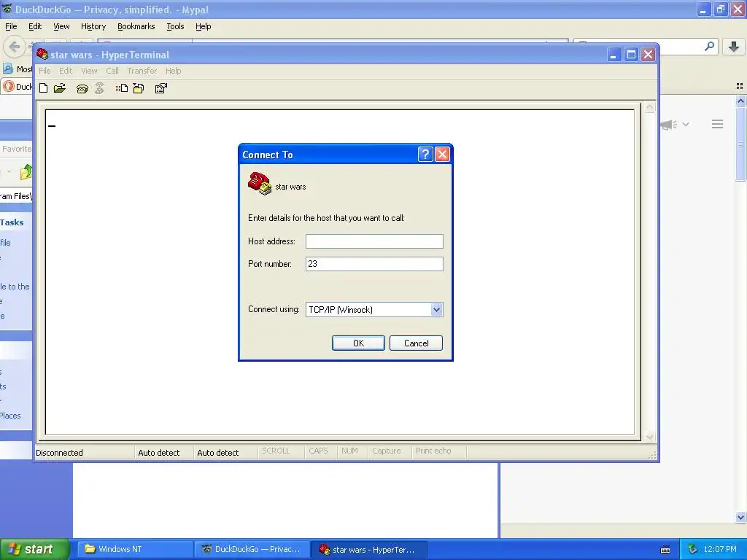Open the Mypal browser File menu
The height and width of the screenshot is (560, 747).
(x=11, y=27)
